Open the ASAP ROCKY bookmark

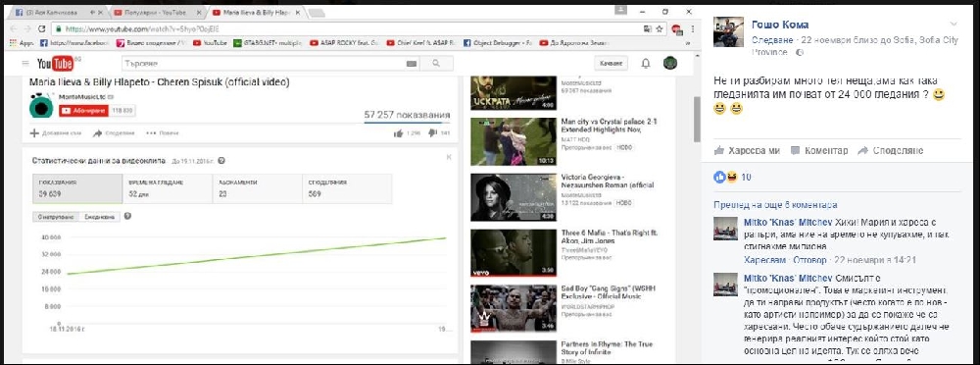point(344,43)
